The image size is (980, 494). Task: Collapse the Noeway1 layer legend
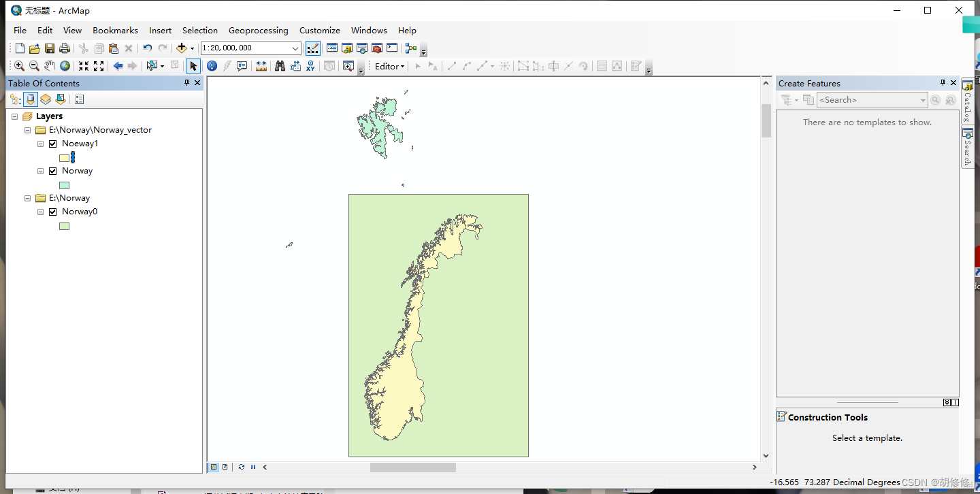coord(40,144)
